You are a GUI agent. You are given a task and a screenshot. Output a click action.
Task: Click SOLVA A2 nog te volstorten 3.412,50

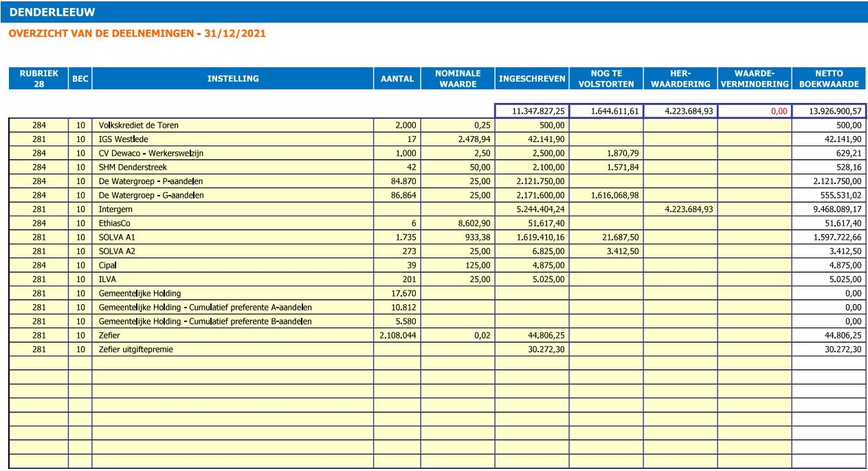point(606,251)
